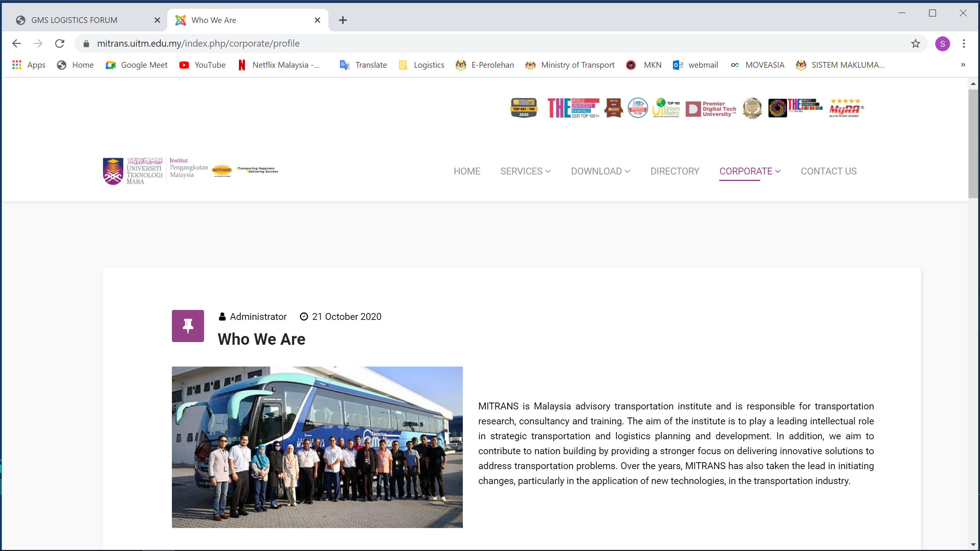Open E-Perolehan bookmark
This screenshot has width=980, height=551.
click(485, 65)
